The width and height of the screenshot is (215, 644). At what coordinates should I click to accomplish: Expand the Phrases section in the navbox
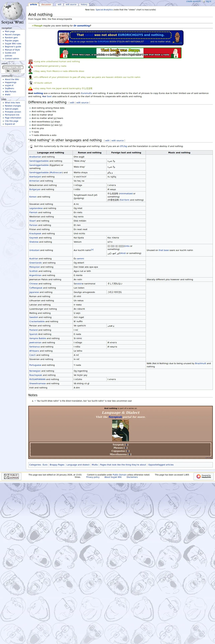pyautogui.click(x=126, y=448)
